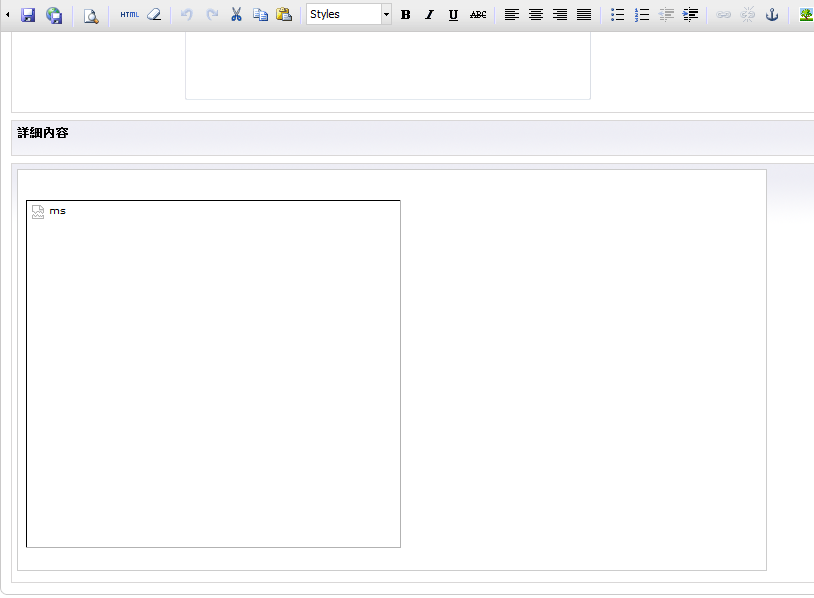
Task: Click the Copy icon
Action: point(260,15)
